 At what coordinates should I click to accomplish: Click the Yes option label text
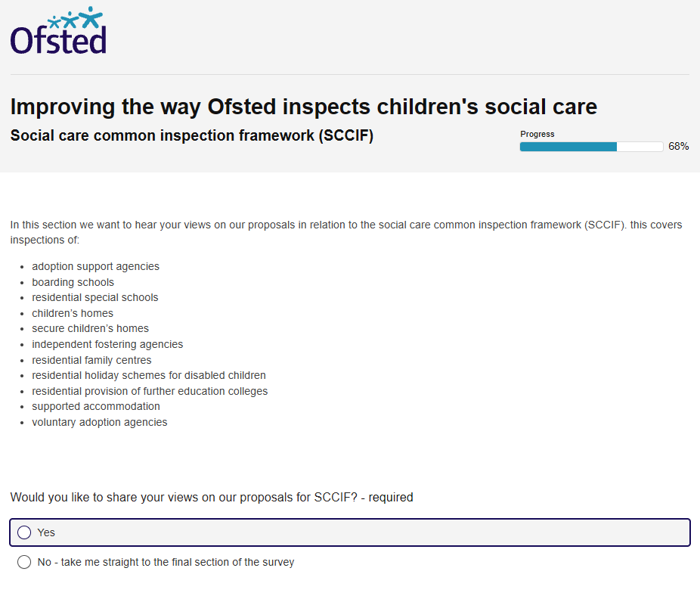coord(46,532)
